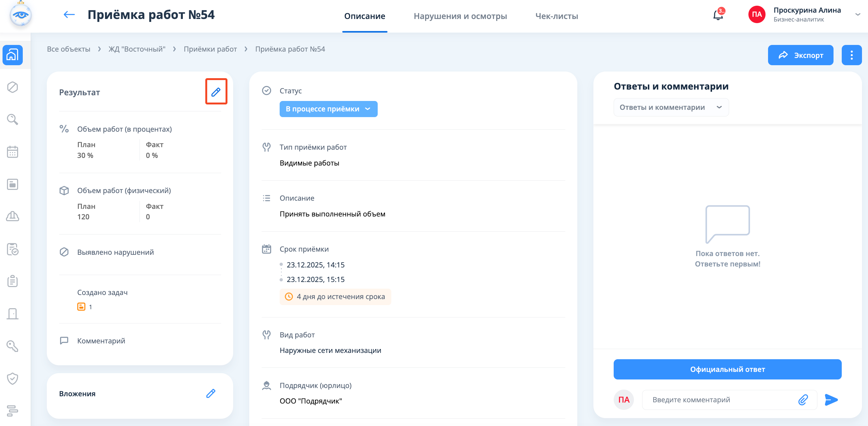The height and width of the screenshot is (426, 868).
Task: Open Ответы и комментарии filter dropdown
Action: [x=671, y=107]
